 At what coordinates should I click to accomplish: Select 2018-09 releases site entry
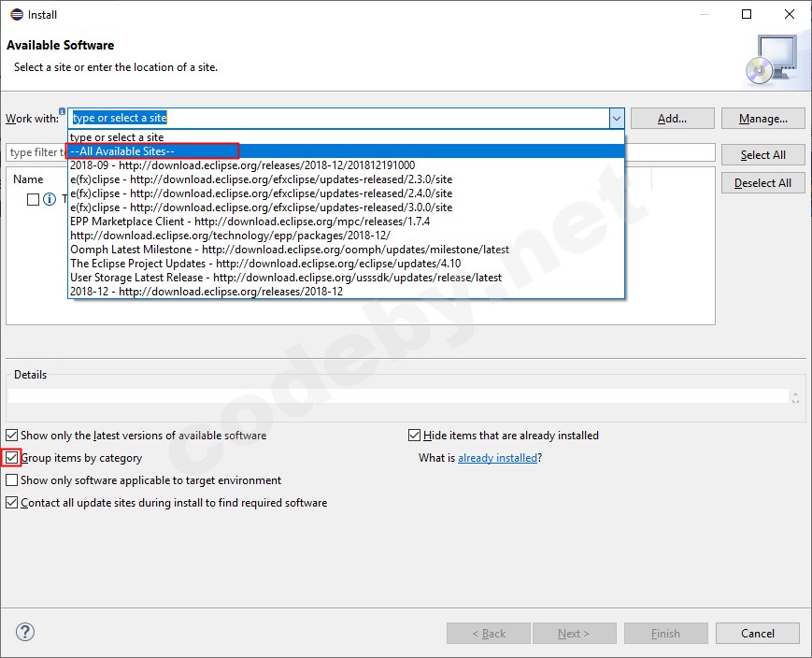tap(346, 165)
